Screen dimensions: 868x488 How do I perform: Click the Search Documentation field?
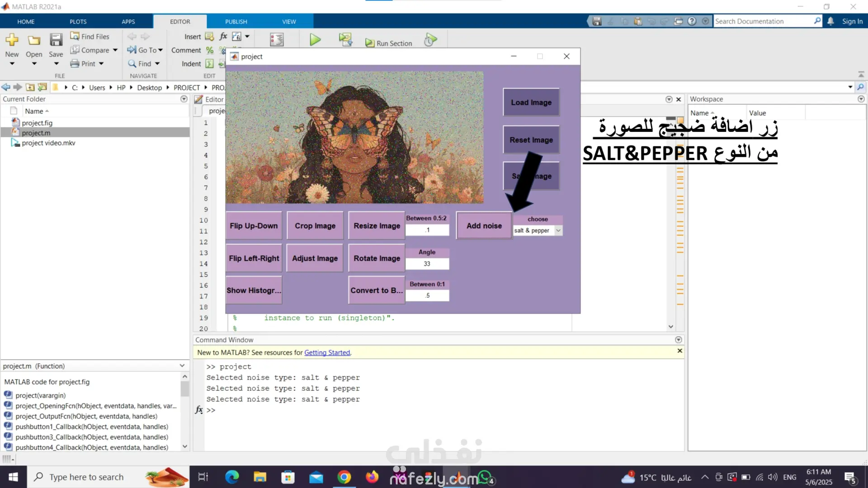(764, 21)
